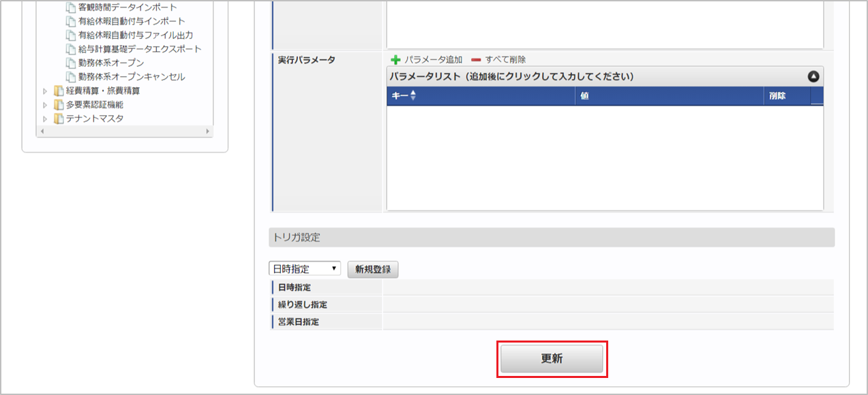The image size is (868, 395).
Task: Click すべて削除 to delete all parameters
Action: 505,60
